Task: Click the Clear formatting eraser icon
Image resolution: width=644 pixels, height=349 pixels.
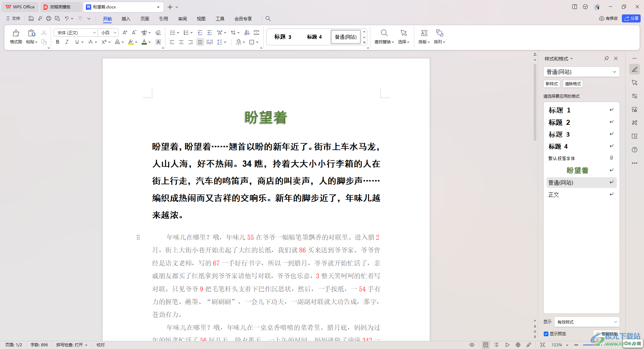Action: [158, 33]
